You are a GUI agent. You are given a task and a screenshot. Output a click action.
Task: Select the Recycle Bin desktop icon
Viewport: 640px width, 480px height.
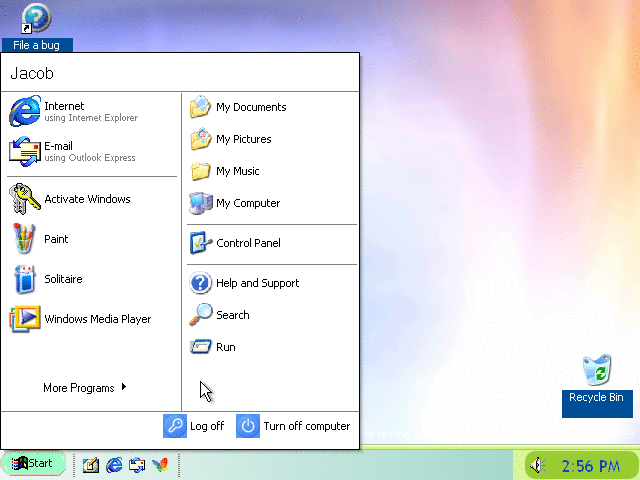tap(597, 385)
